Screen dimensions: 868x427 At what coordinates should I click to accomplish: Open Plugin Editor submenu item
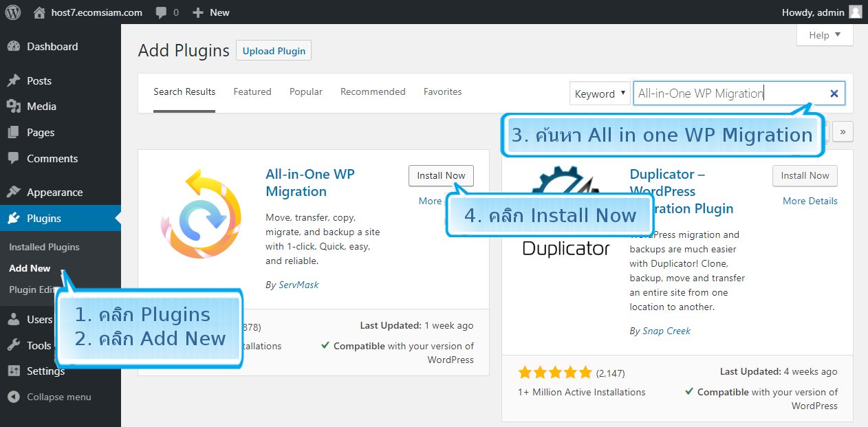tap(32, 289)
